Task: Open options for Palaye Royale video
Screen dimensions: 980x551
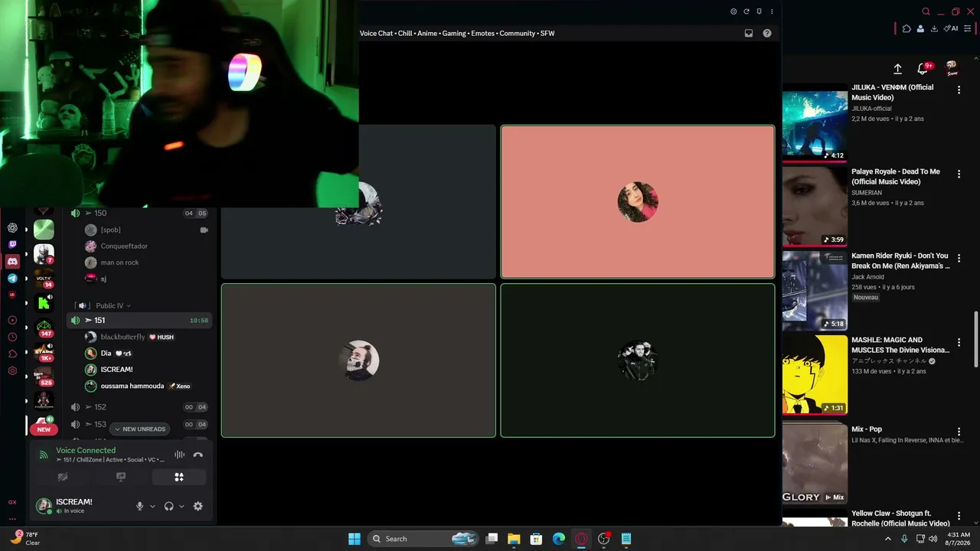Action: tap(959, 174)
